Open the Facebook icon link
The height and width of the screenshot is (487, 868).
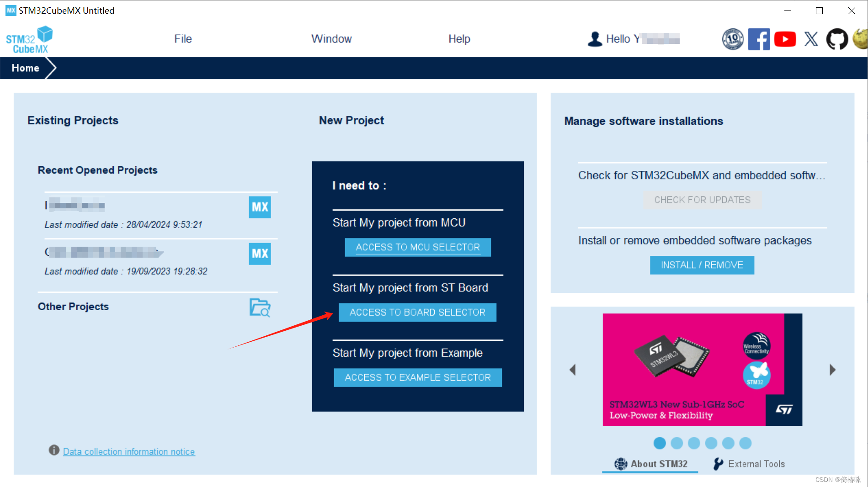coord(759,39)
